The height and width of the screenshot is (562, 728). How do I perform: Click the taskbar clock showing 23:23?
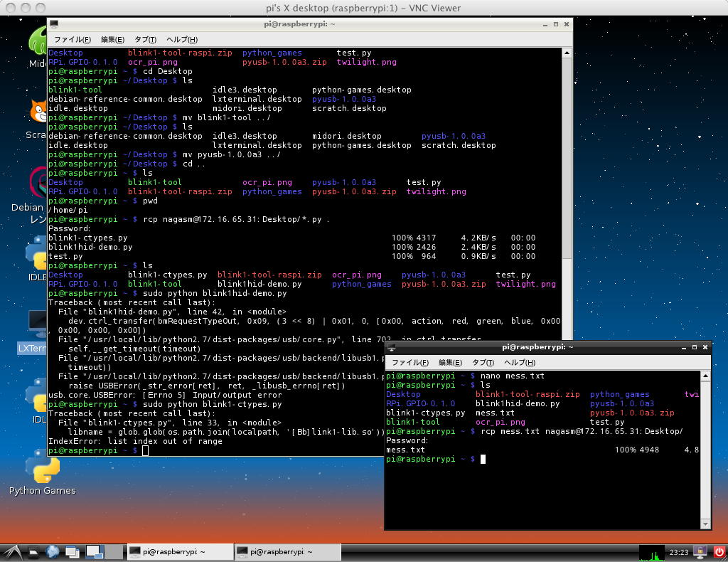[x=679, y=551]
